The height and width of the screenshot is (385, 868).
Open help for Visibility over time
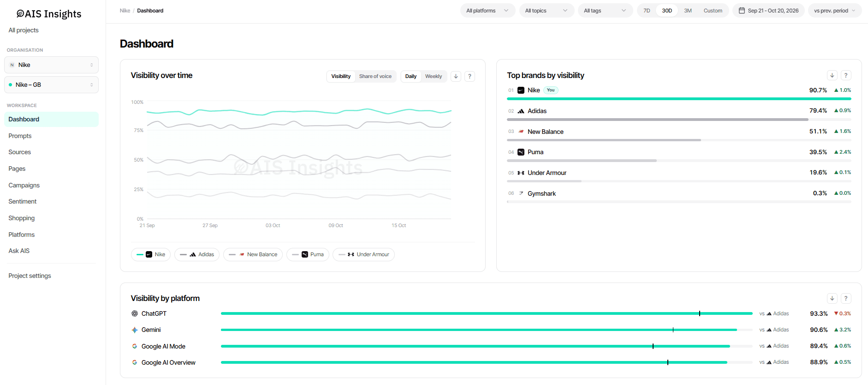(470, 77)
